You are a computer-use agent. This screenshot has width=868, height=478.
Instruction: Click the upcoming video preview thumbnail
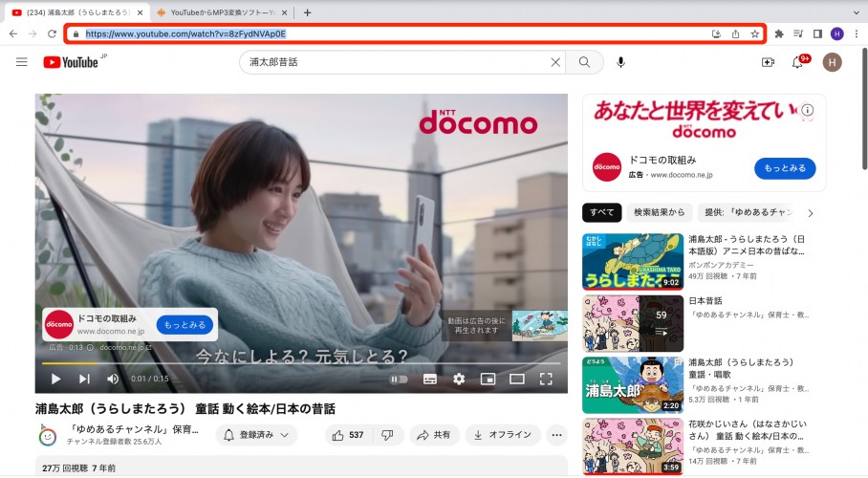[540, 325]
